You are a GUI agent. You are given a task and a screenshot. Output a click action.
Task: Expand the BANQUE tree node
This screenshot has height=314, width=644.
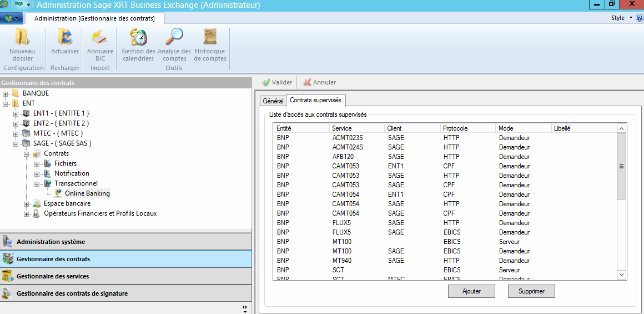pyautogui.click(x=6, y=93)
